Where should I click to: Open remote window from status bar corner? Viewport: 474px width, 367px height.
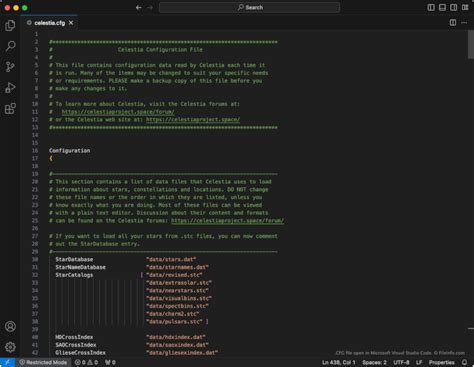pos(7,362)
